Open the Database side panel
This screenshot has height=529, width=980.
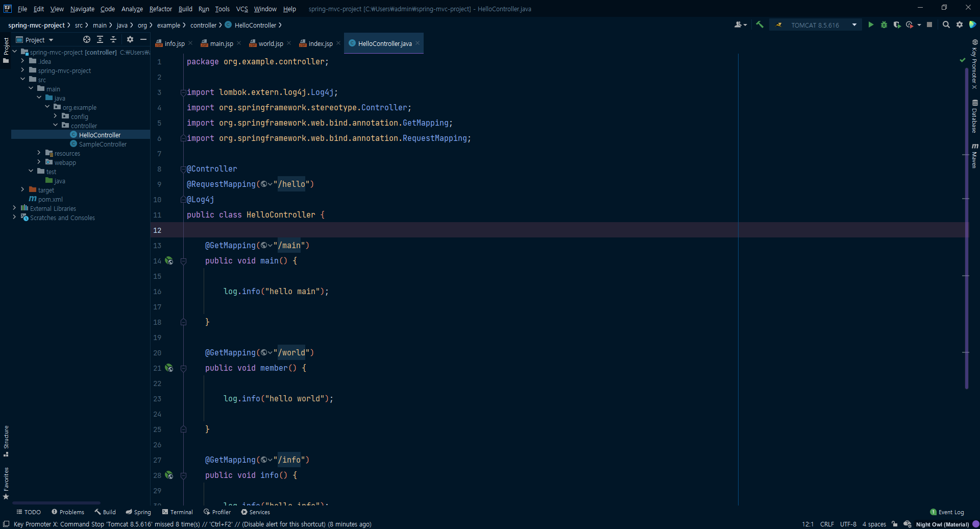point(974,116)
